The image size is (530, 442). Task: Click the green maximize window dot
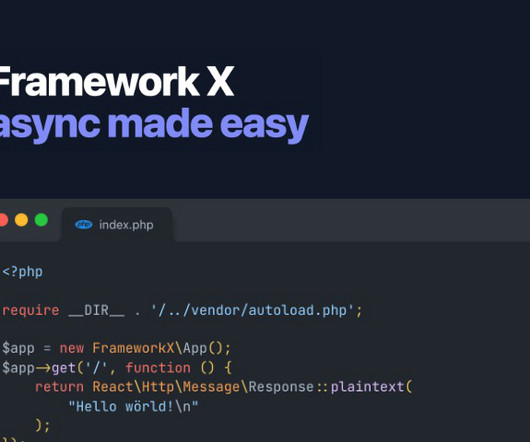(x=41, y=220)
